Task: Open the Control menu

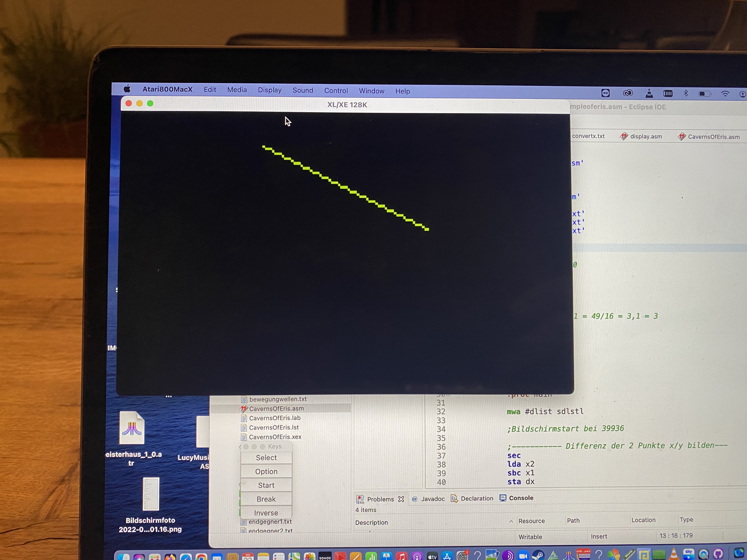Action: 336,91
